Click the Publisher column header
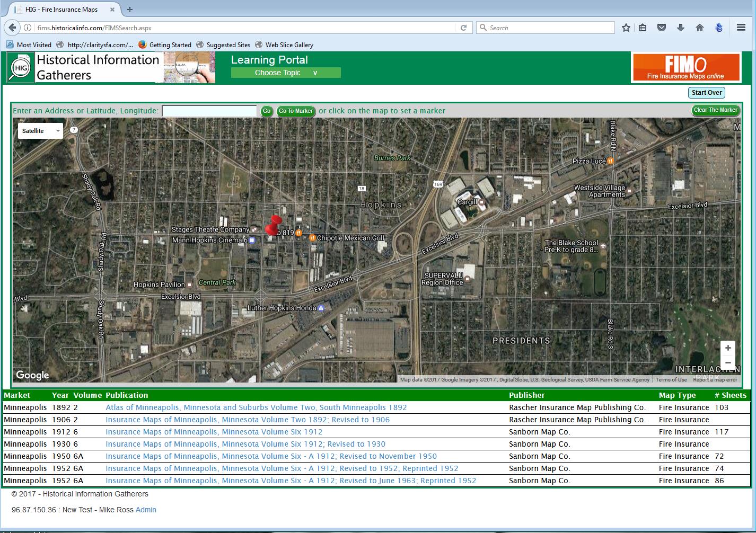Screen dimensions: 756x533 coord(527,395)
